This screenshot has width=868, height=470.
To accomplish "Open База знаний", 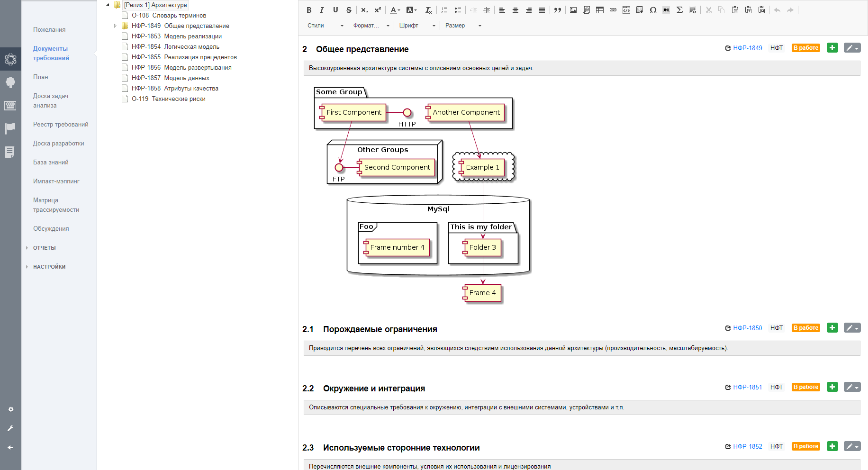I will tap(51, 162).
